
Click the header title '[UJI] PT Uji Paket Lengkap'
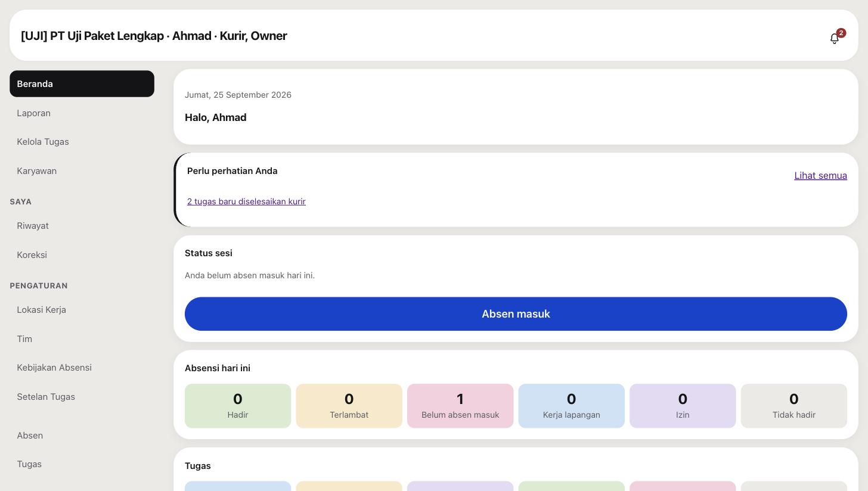click(92, 36)
